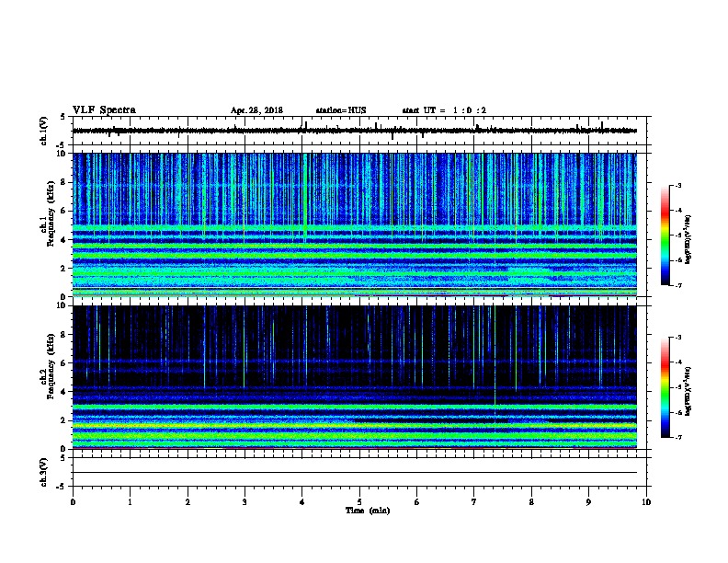Click time axis tick label '0'
Image resolution: width=728 pixels, height=563 pixels.
[x=73, y=501]
